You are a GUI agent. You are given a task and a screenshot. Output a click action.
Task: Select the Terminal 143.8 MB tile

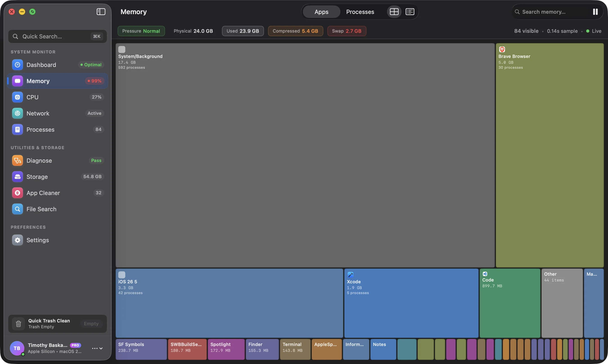295,349
